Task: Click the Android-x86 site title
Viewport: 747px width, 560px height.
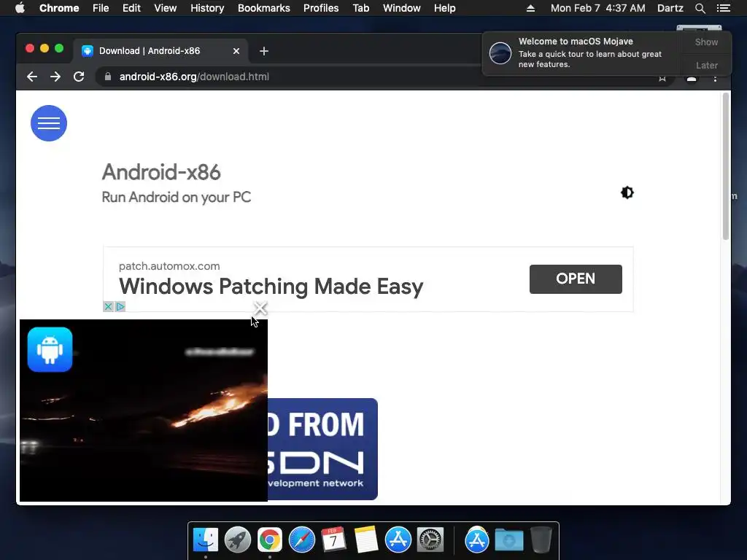Action: 161,172
